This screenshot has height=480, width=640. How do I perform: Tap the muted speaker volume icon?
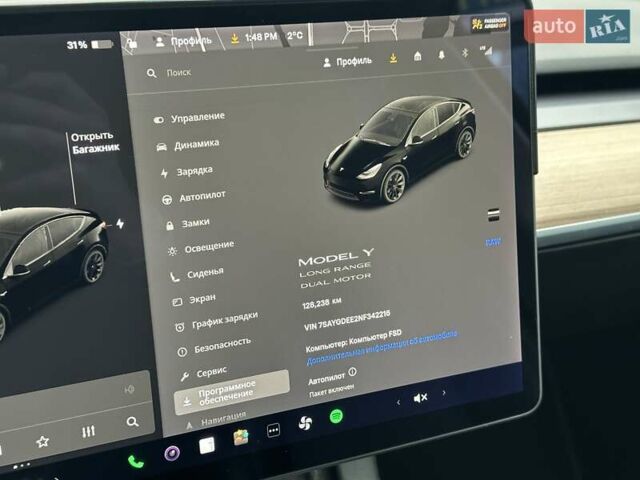pos(420,397)
